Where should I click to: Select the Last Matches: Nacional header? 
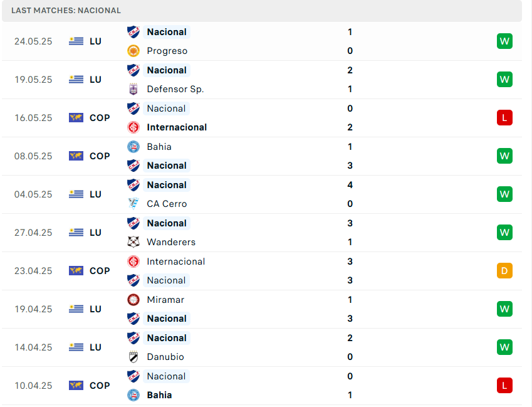tap(66, 11)
